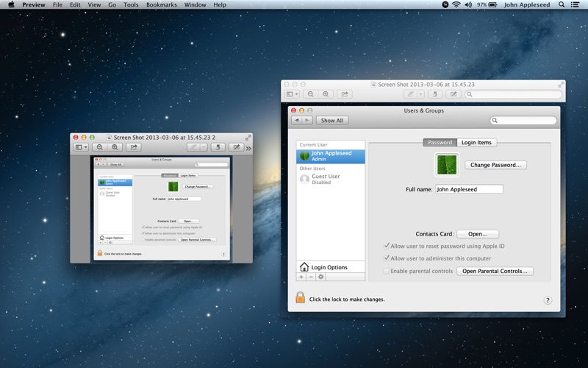The width and height of the screenshot is (588, 368).
Task: Open the gear action menu below large user list
Action: [x=320, y=277]
